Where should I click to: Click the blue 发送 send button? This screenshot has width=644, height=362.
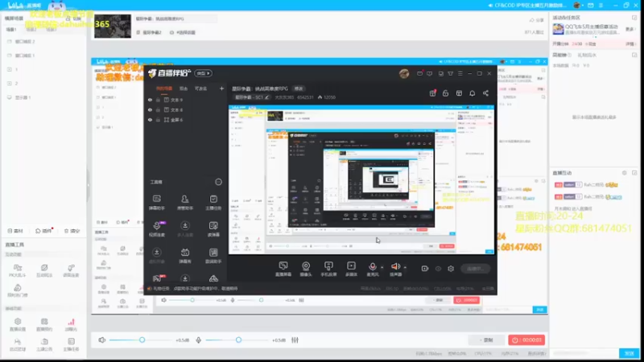pos(630,353)
